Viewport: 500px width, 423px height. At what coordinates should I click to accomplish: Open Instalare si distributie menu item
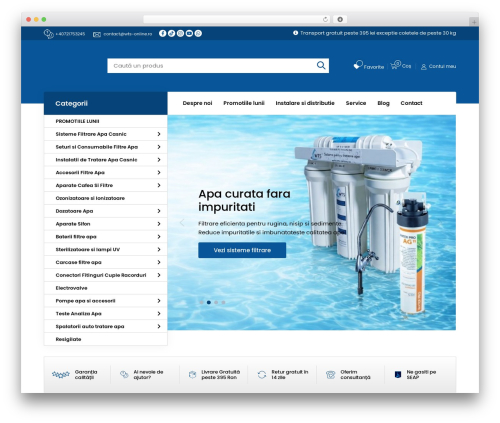point(305,103)
